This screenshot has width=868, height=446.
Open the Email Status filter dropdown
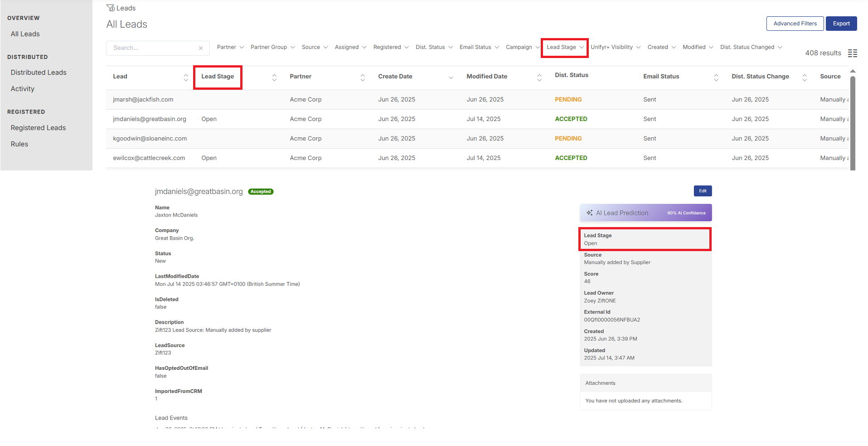pos(479,47)
